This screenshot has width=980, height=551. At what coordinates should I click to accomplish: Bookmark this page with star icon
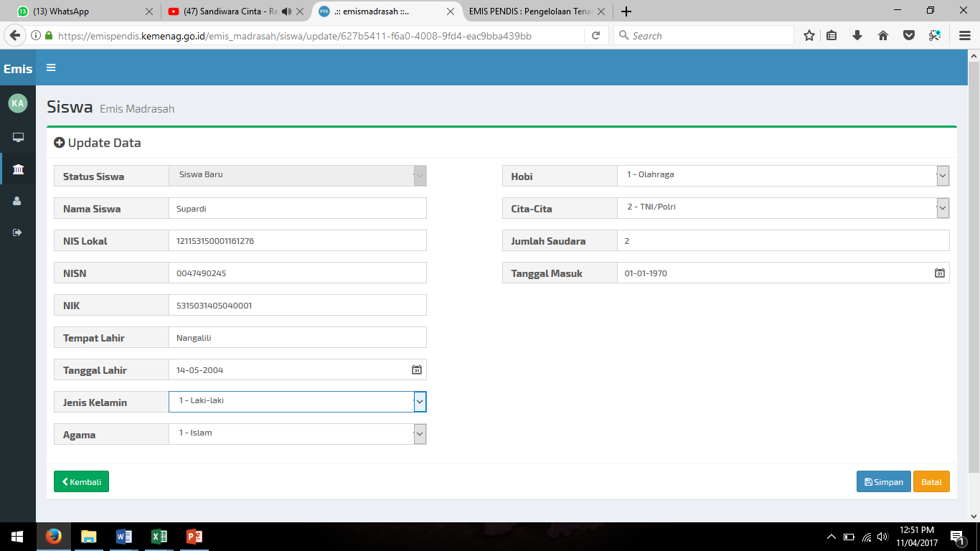point(809,35)
